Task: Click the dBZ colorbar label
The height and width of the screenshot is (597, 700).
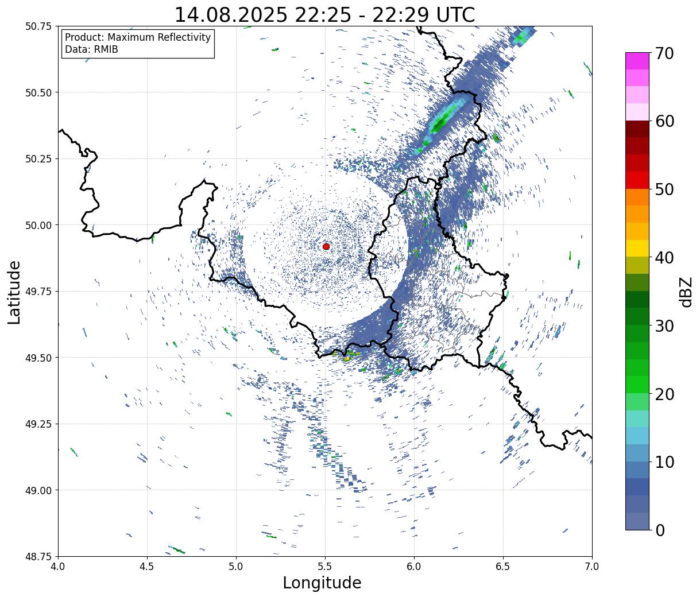Action: (x=686, y=291)
